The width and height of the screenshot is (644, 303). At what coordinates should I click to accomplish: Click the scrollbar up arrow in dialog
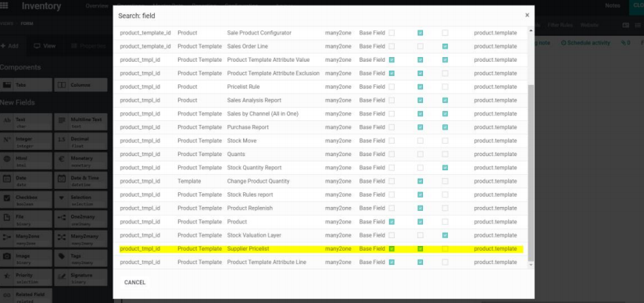coord(531,30)
